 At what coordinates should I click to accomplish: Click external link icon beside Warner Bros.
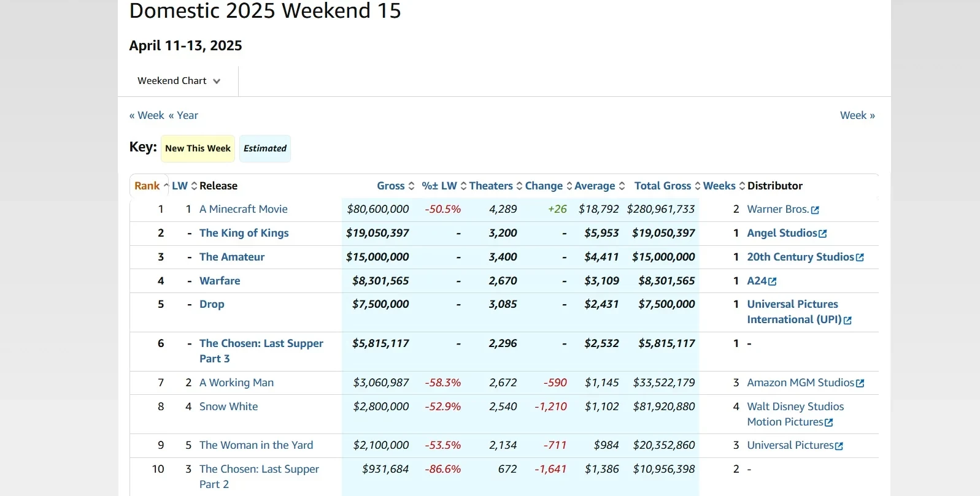tap(815, 210)
